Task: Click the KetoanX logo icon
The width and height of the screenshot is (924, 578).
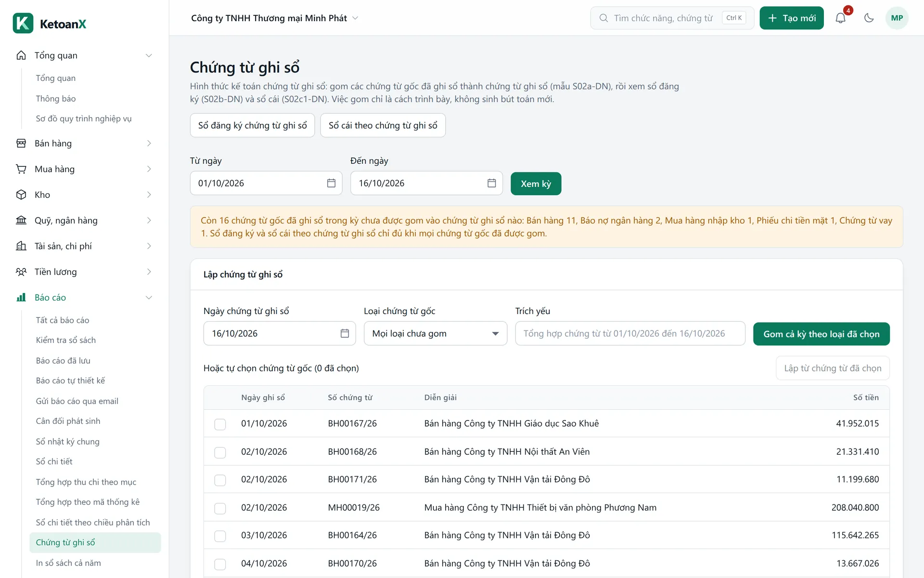Action: pyautogui.click(x=23, y=23)
